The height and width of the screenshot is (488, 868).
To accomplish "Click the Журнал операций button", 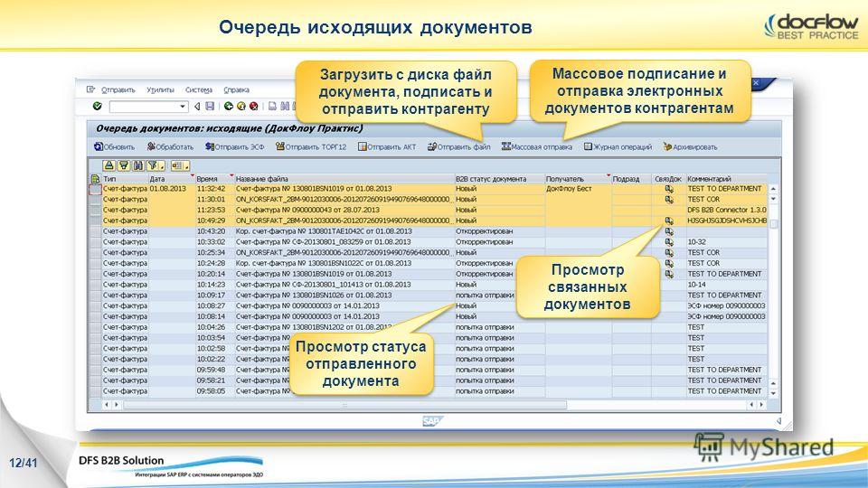I will tap(618, 146).
